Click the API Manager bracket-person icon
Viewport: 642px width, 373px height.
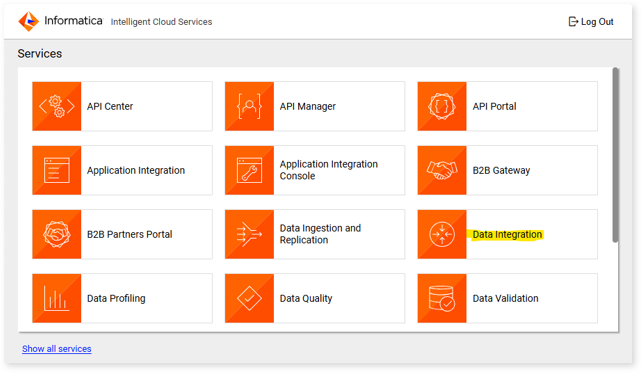point(249,106)
